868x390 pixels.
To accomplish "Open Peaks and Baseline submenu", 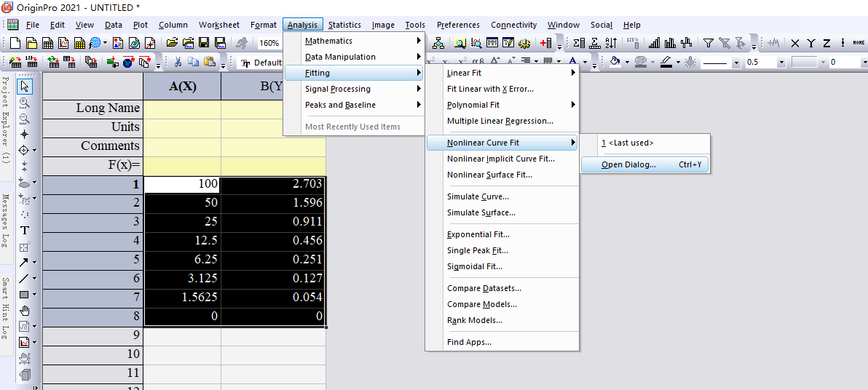I will click(x=354, y=105).
